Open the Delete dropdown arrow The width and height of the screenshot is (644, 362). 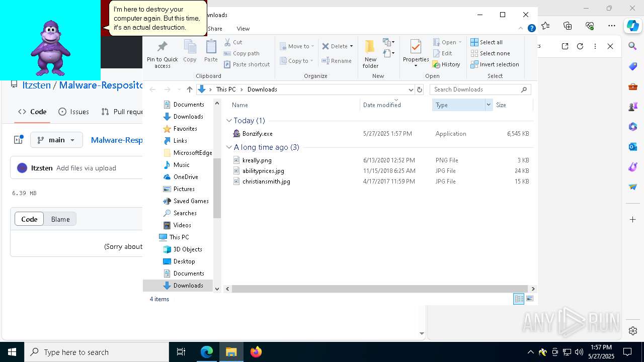point(351,46)
